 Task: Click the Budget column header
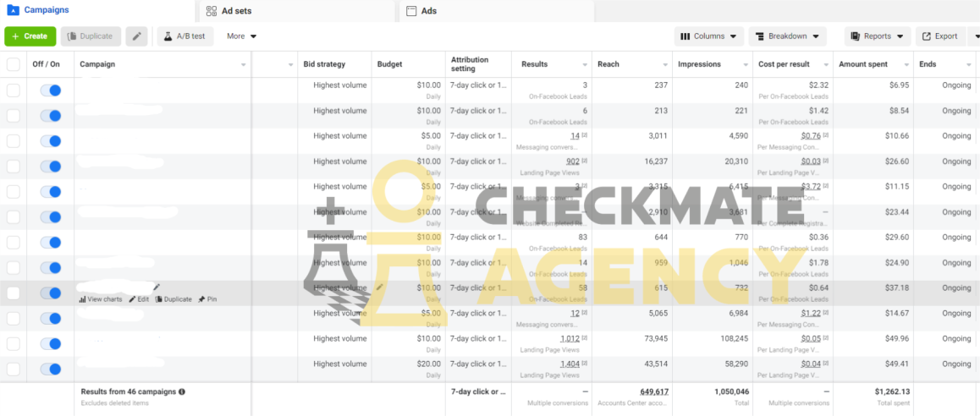coord(390,64)
